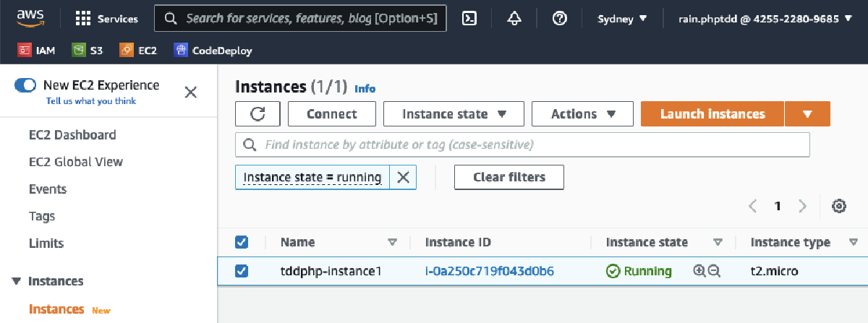Go to previous results page
This screenshot has height=323, width=868.
[x=752, y=206]
